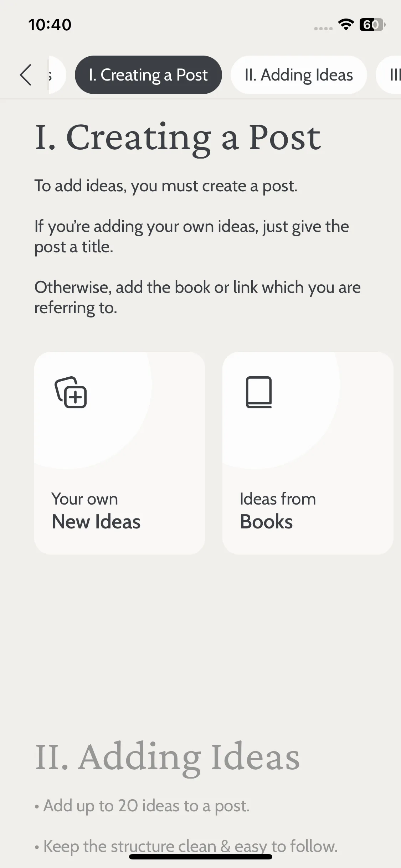Click the home indicator bar

[201, 857]
